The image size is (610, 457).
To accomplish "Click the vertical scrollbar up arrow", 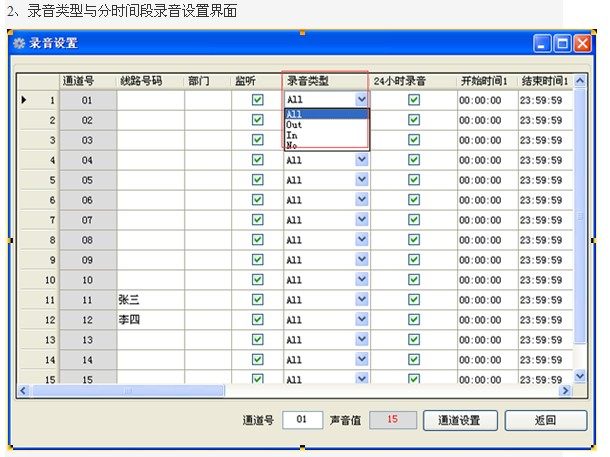I will coord(580,81).
